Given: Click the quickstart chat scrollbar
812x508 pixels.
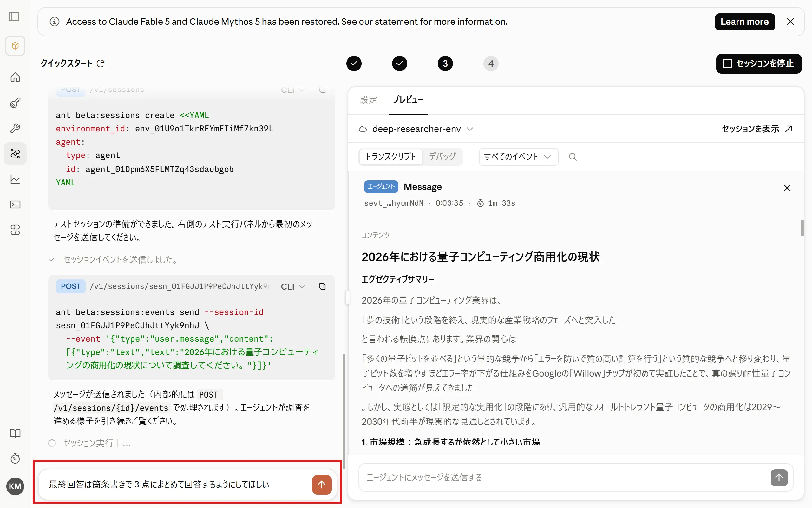Looking at the screenshot, I should (x=343, y=411).
